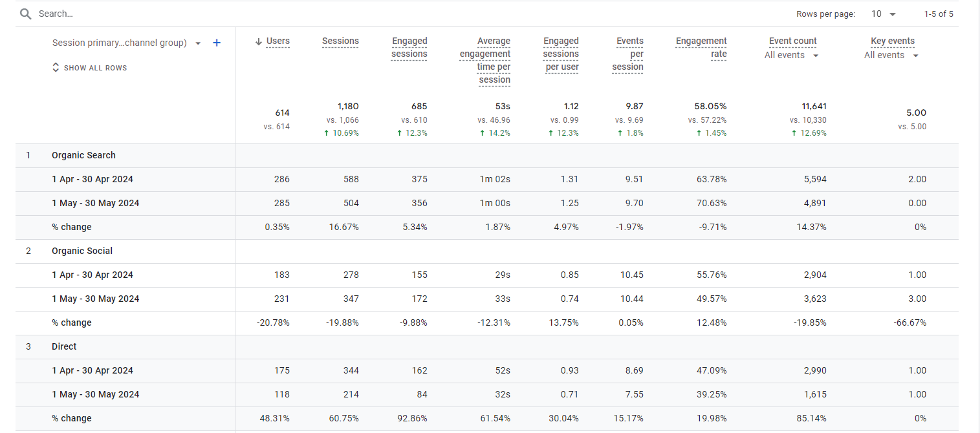Screen dimensions: 980x433
Task: Open Session primary channel group dimension dropdown
Action: [198, 43]
